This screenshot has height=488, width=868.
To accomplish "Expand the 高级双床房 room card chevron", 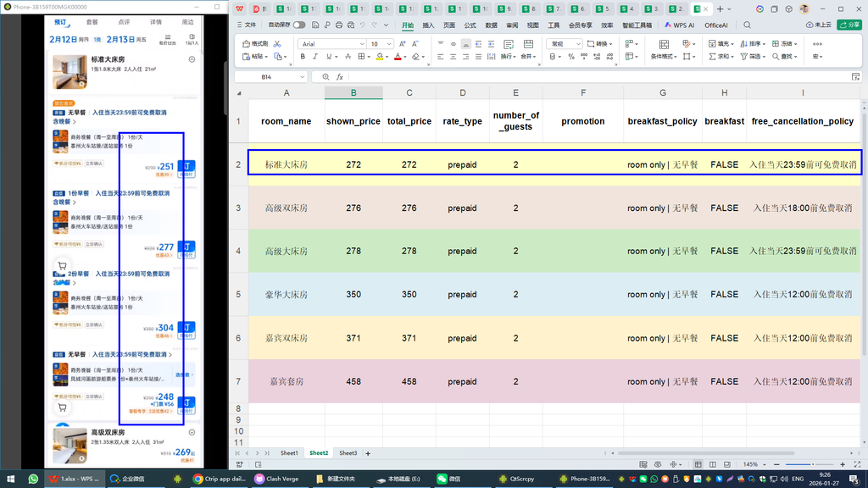I will click(x=192, y=433).
